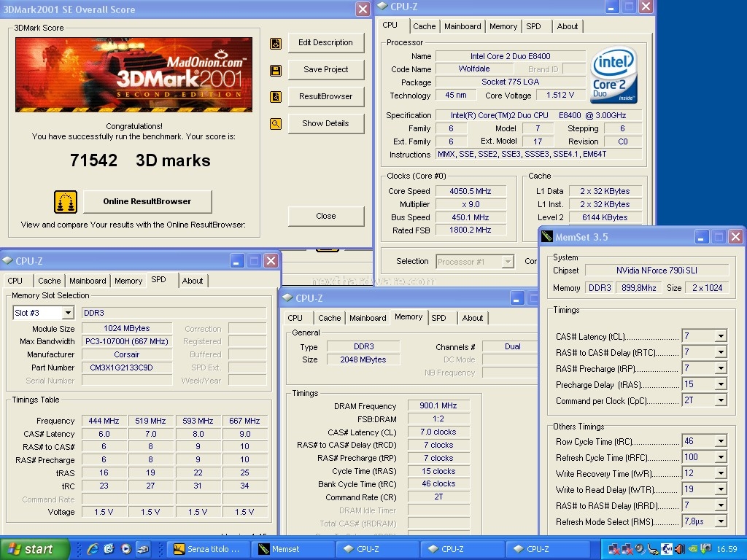Click the FSB:DRAM value 1:2
The width and height of the screenshot is (747, 560).
pos(438,419)
